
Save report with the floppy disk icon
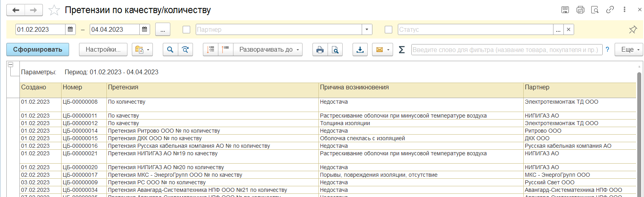pos(565,10)
